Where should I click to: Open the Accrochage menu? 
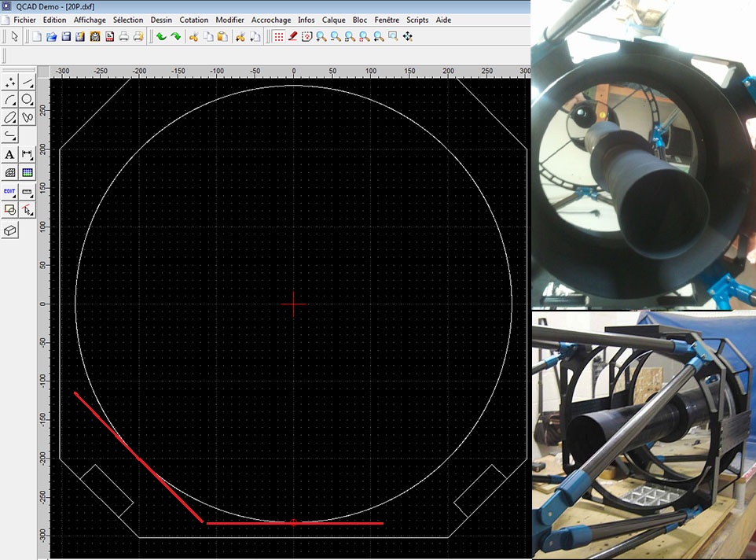[271, 20]
